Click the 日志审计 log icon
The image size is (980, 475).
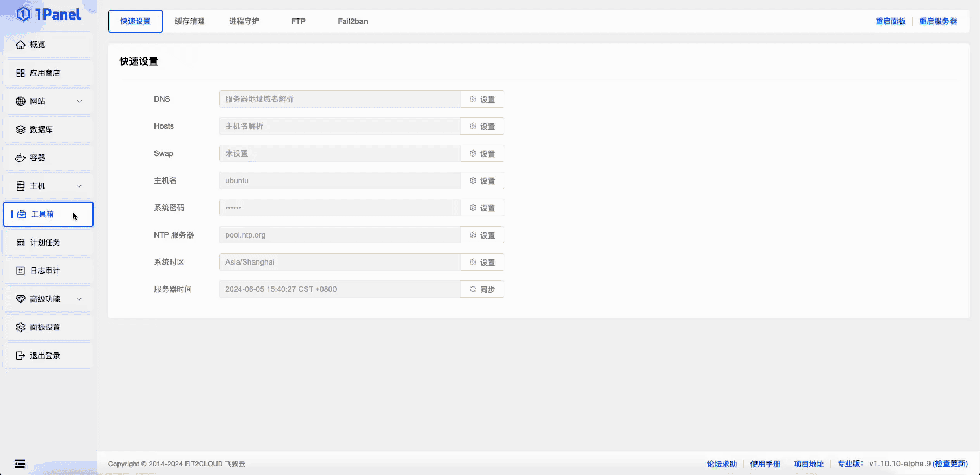coord(21,271)
